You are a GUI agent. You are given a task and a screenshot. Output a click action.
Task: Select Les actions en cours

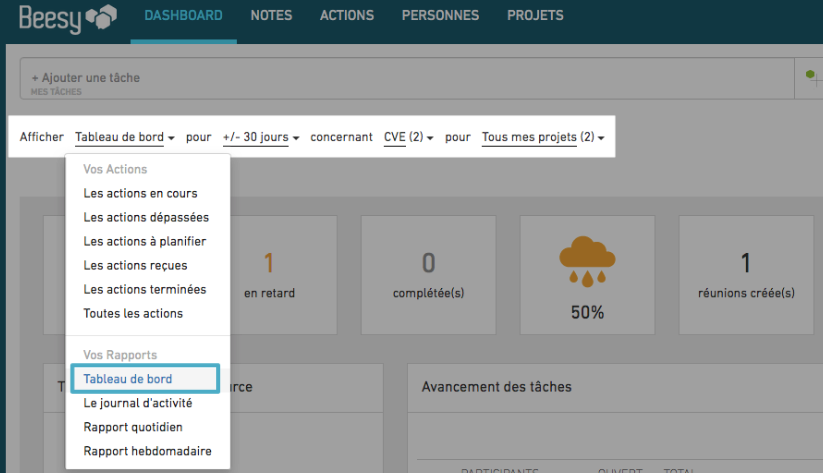click(140, 193)
